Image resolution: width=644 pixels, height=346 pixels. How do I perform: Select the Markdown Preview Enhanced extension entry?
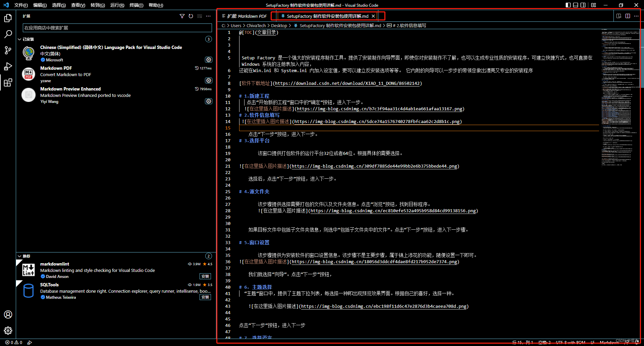pos(116,95)
